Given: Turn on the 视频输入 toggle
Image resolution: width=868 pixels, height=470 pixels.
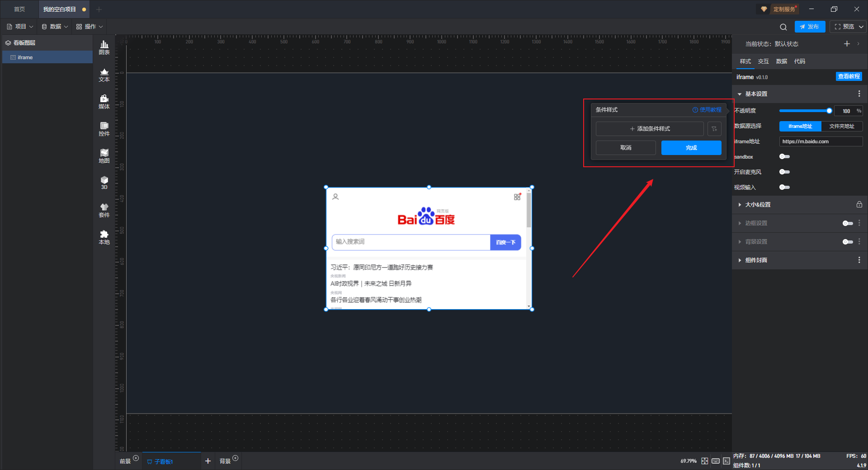Looking at the screenshot, I should [x=784, y=187].
